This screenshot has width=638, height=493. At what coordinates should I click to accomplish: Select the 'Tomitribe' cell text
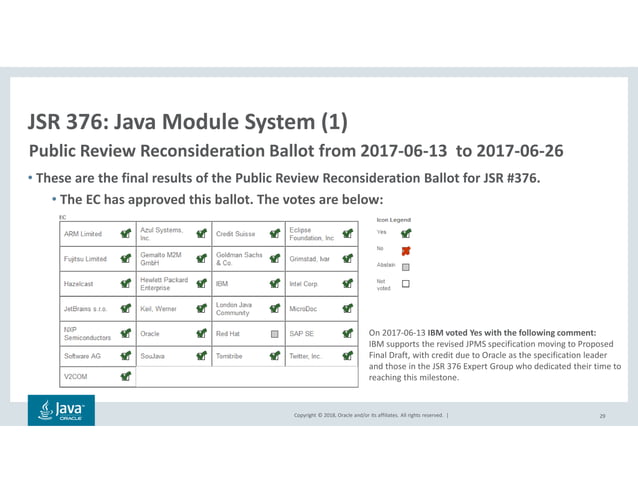point(229,356)
